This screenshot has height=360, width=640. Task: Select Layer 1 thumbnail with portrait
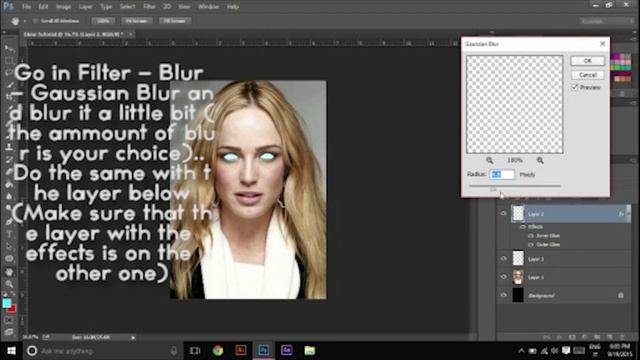(518, 277)
